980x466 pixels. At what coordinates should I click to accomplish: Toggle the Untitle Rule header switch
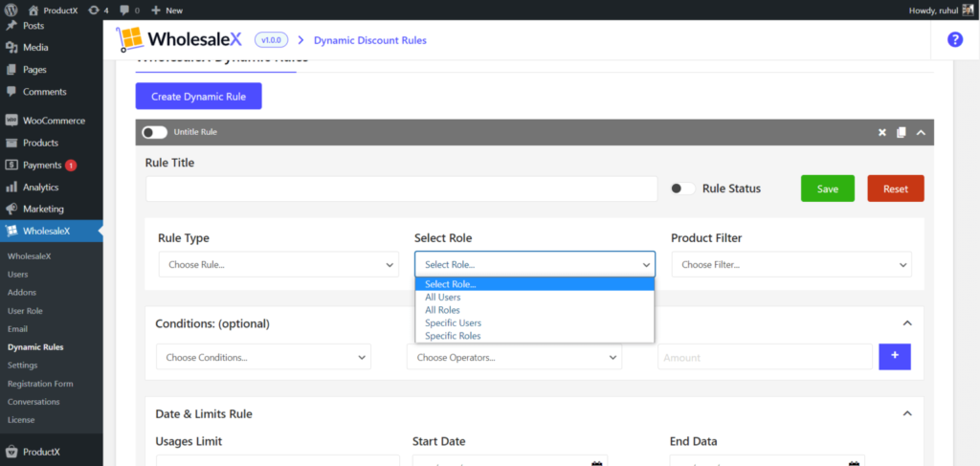(x=154, y=132)
